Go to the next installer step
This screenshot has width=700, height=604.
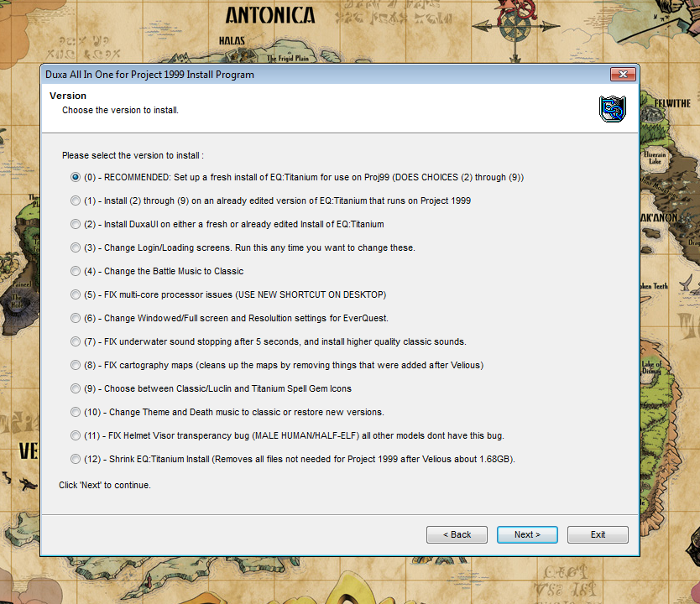527,534
